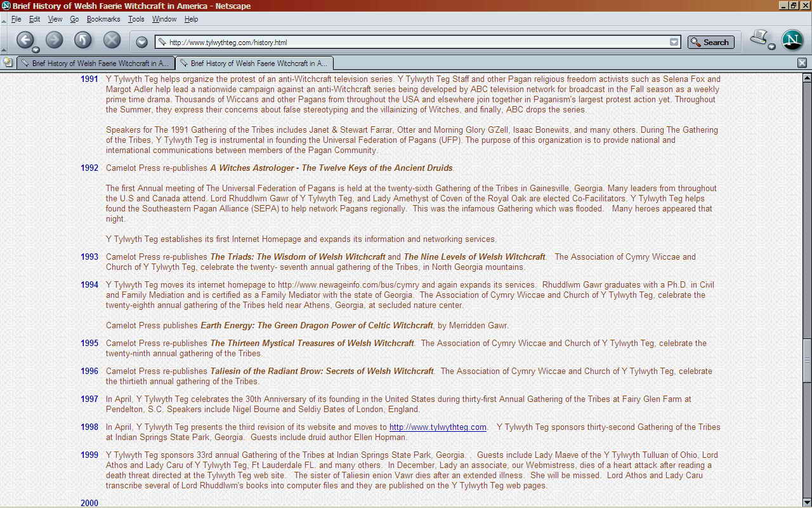
Task: Open the Help menu
Action: point(191,19)
